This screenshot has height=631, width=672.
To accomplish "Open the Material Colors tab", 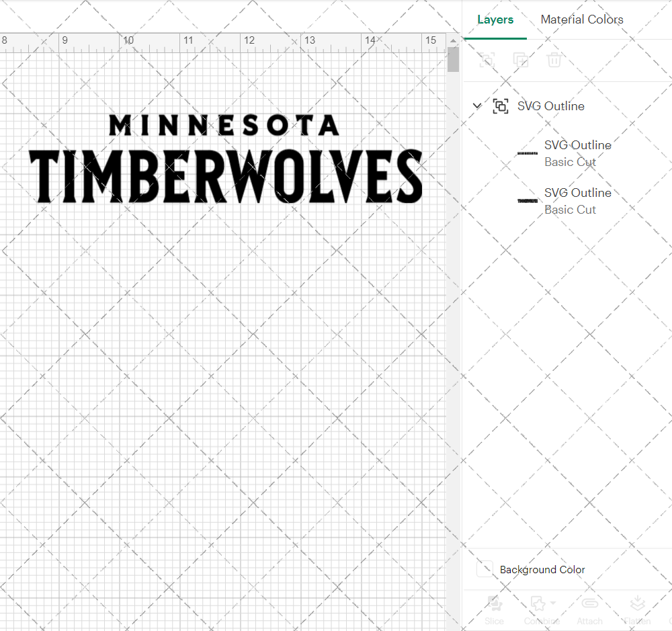I will (581, 19).
